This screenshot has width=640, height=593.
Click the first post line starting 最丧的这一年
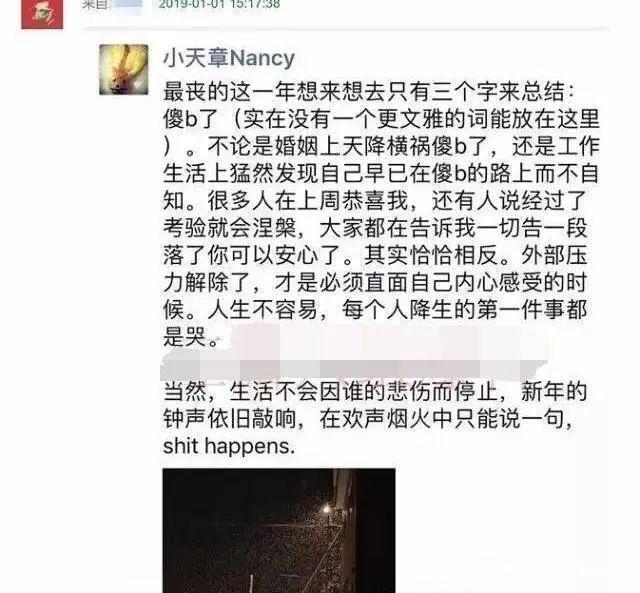pos(368,92)
